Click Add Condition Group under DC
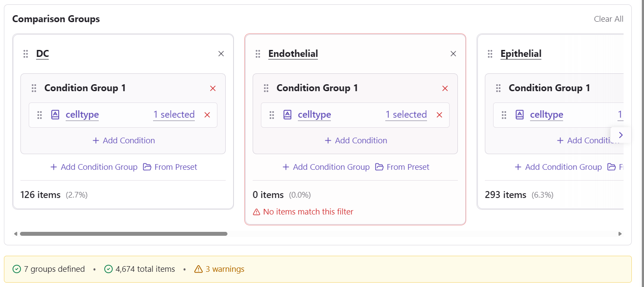Screen dimensions: 644x287 pos(93,167)
